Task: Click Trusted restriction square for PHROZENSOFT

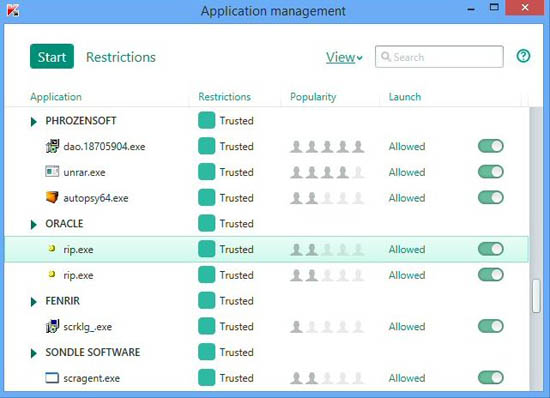Action: (206, 121)
